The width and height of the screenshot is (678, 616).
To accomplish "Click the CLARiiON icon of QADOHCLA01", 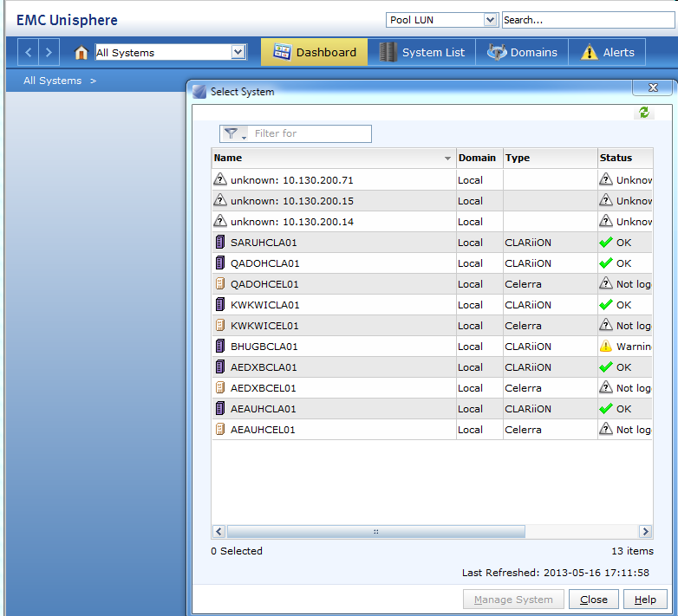I will click(x=220, y=263).
